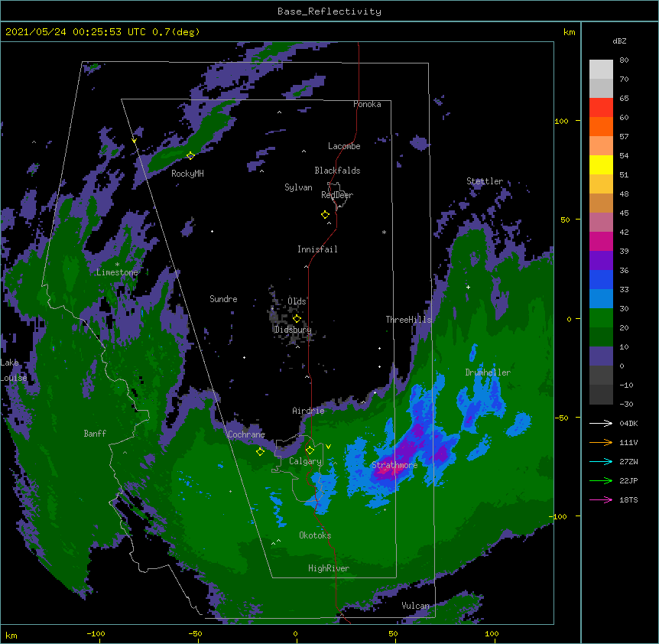659x644 pixels.
Task: Click the dBZ legend heading
Action: [619, 41]
